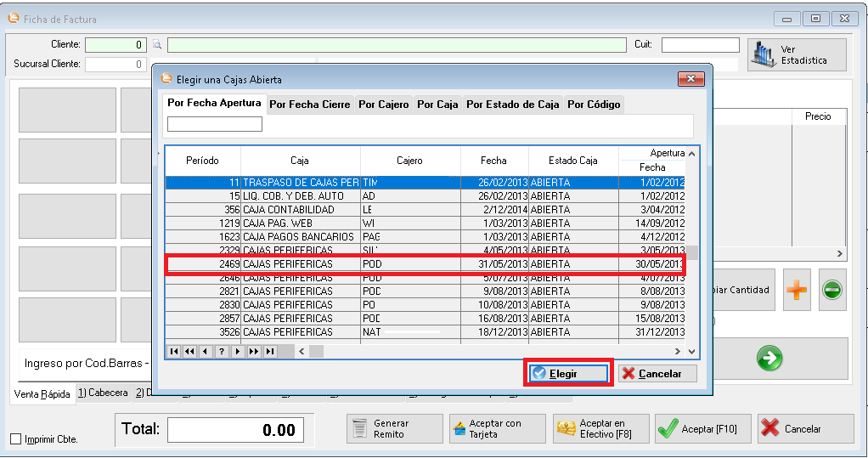
Task: Click Cancelar in the caja dialog
Action: [x=657, y=374]
